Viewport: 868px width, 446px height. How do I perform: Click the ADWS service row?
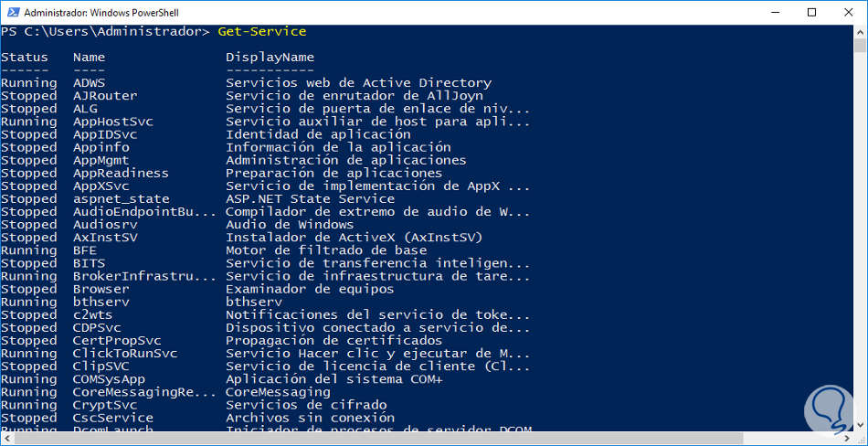point(89,82)
